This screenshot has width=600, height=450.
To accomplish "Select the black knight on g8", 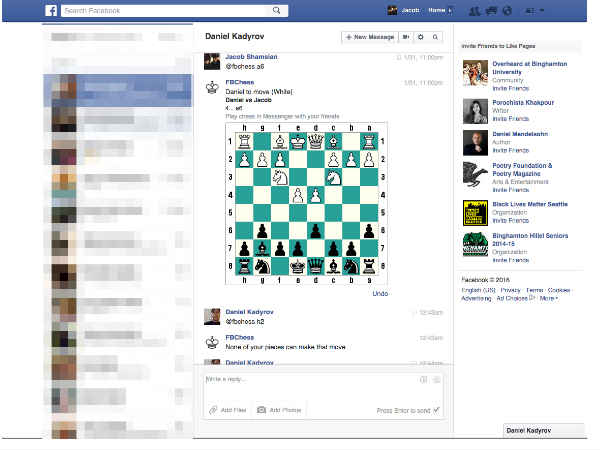I will point(262,266).
